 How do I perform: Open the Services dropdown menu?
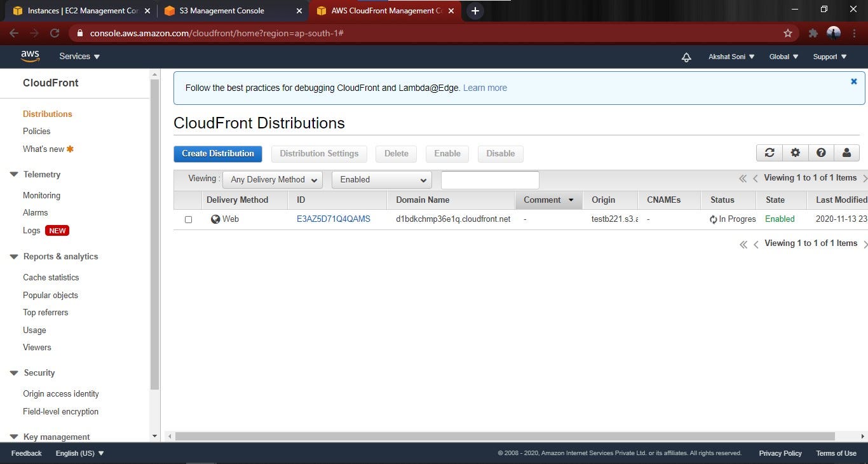click(x=79, y=57)
